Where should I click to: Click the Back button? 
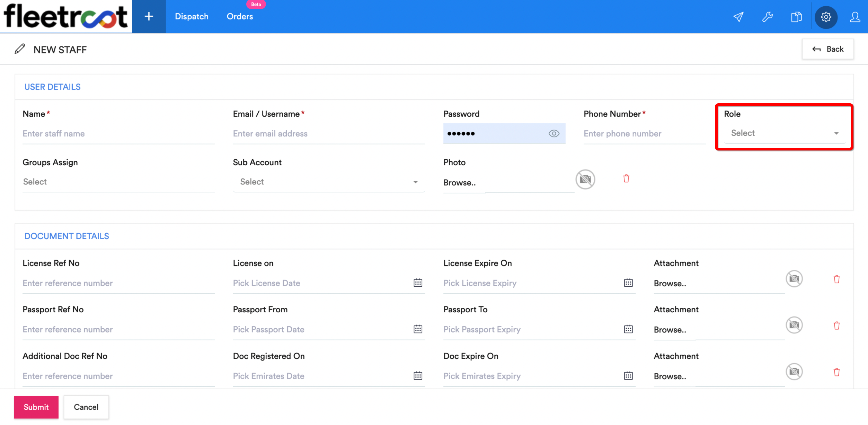827,49
